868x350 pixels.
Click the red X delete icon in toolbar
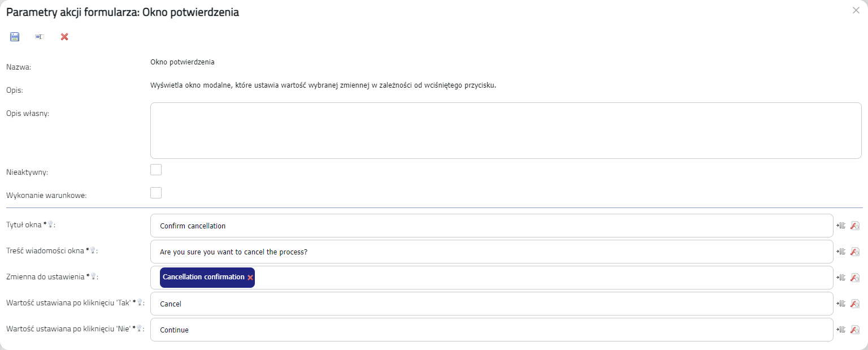tap(64, 37)
